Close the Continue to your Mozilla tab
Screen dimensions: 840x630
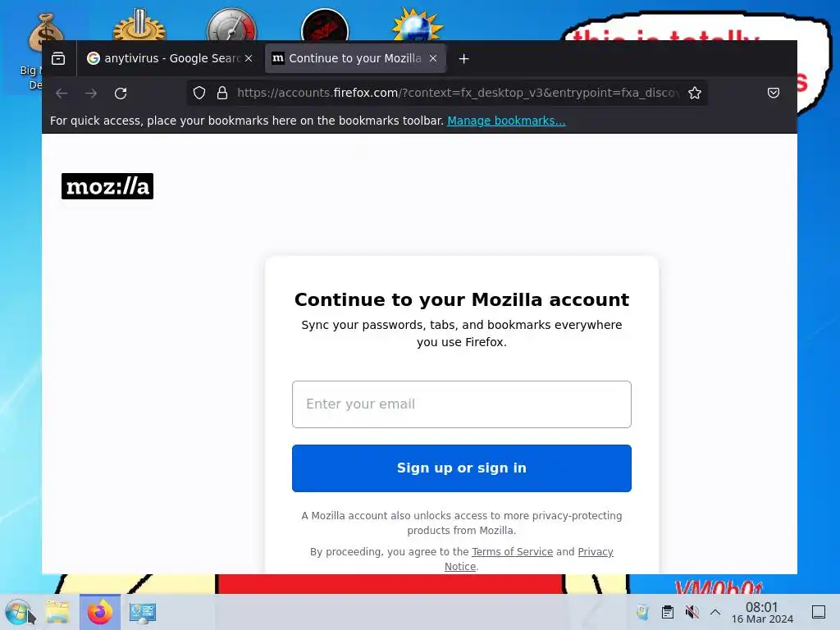[x=433, y=58]
